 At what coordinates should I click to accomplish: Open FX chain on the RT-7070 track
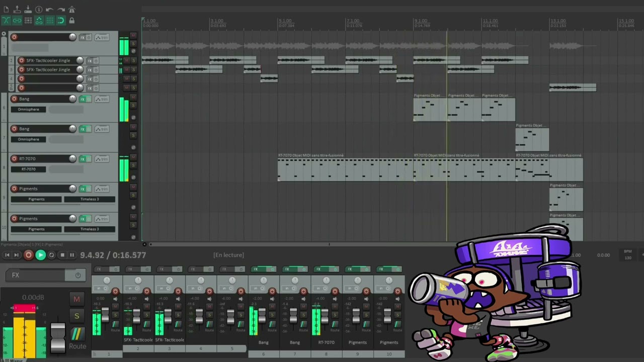pyautogui.click(x=83, y=159)
